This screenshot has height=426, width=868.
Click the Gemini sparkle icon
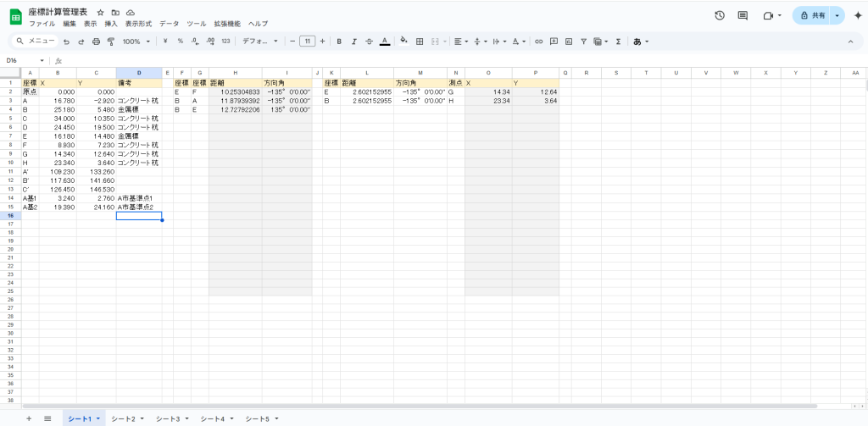click(857, 15)
